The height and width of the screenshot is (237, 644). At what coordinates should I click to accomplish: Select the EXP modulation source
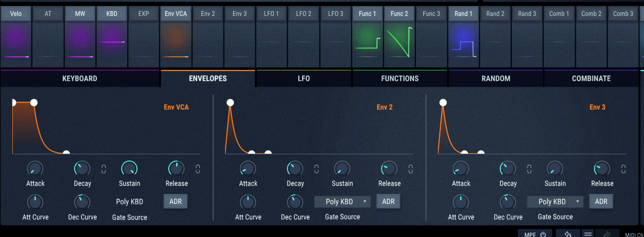coord(144,14)
